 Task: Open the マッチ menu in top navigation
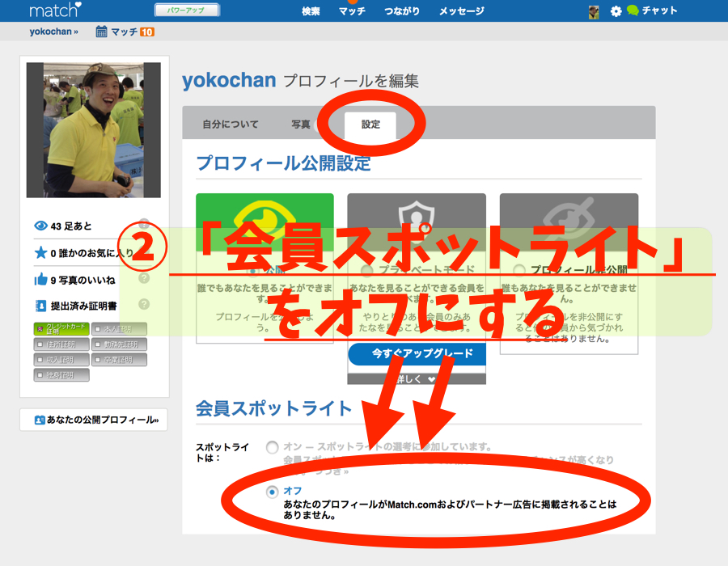[352, 11]
